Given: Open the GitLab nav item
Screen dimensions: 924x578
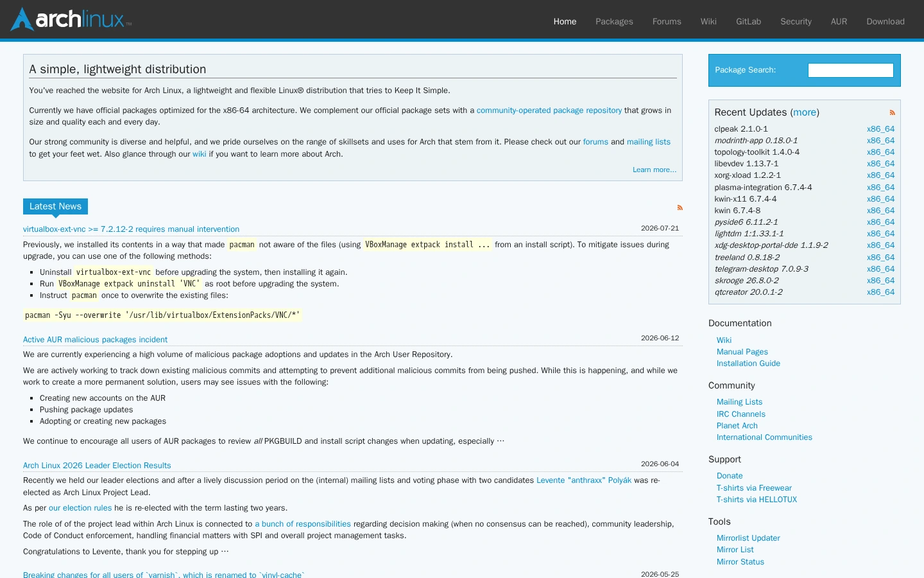Looking at the screenshot, I should [748, 21].
